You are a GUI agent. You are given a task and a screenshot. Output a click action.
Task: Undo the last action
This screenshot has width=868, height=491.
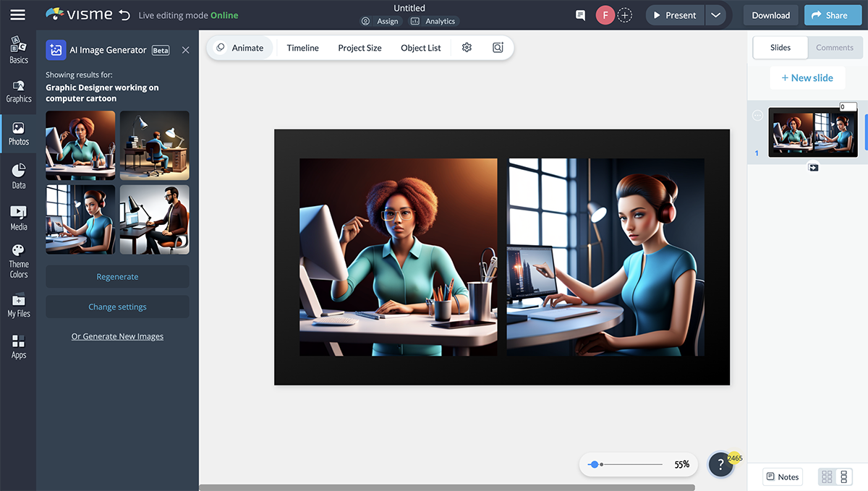124,15
